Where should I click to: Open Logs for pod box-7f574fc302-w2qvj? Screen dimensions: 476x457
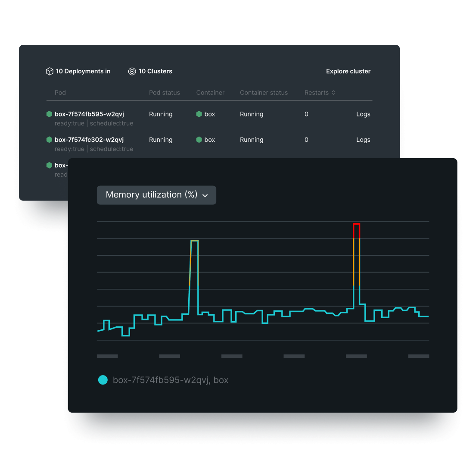click(x=364, y=140)
